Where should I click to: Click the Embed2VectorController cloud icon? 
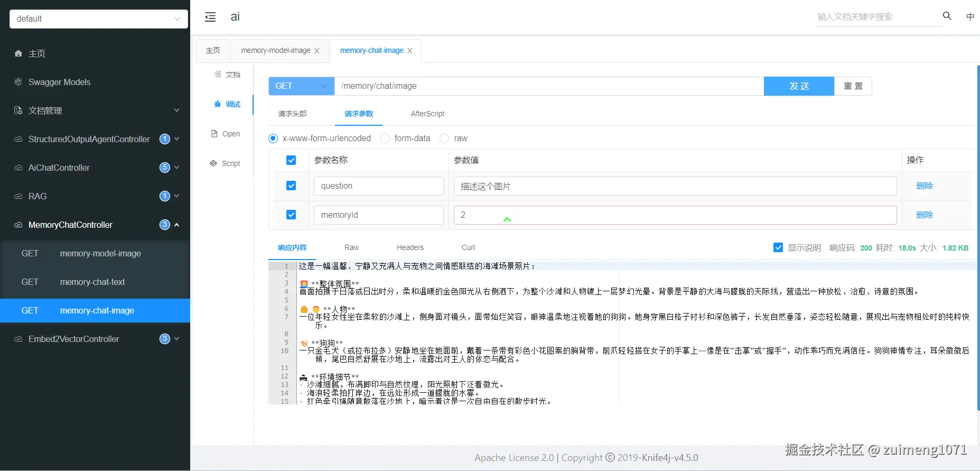[x=18, y=339]
